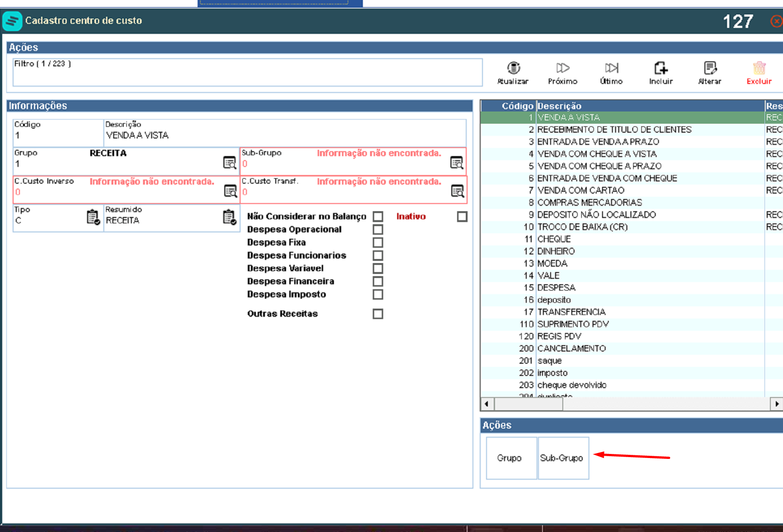Click the grid scrollbar right arrow
Screen dimensions: 783x532
(776, 404)
